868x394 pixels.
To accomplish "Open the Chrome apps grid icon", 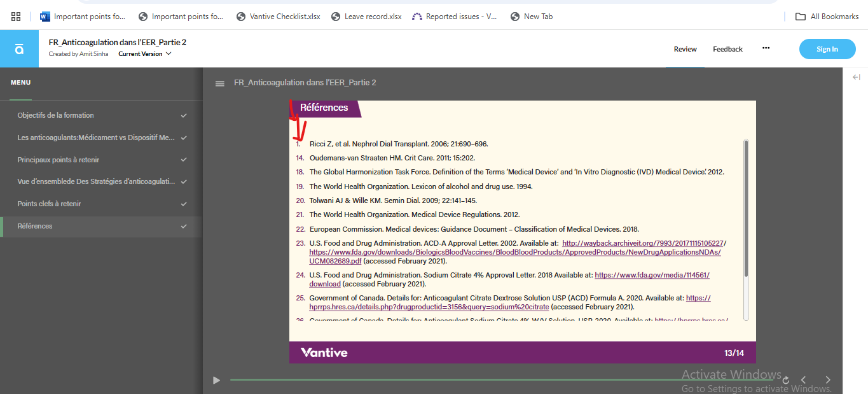I will coord(16,17).
